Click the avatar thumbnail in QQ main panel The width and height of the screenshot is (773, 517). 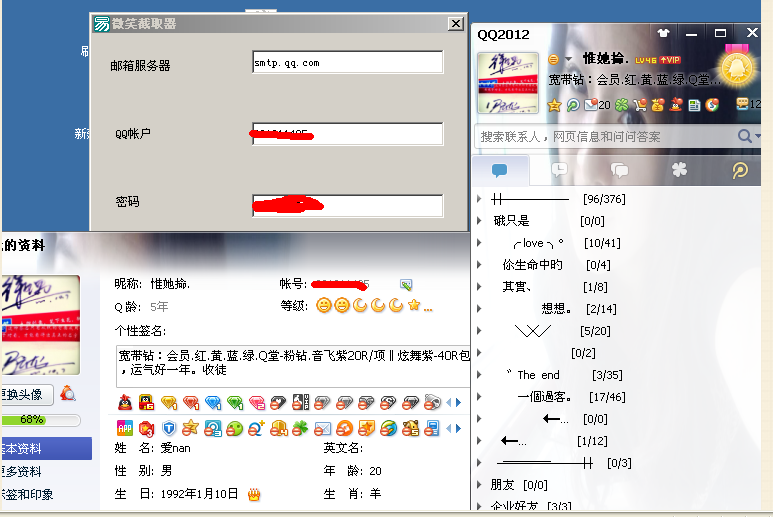pos(508,83)
